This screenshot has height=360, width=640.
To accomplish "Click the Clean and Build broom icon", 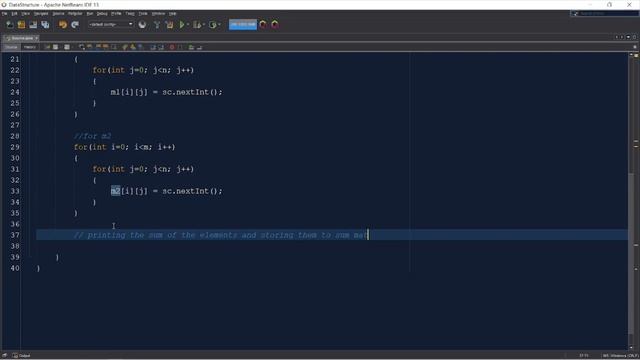I will [169, 25].
